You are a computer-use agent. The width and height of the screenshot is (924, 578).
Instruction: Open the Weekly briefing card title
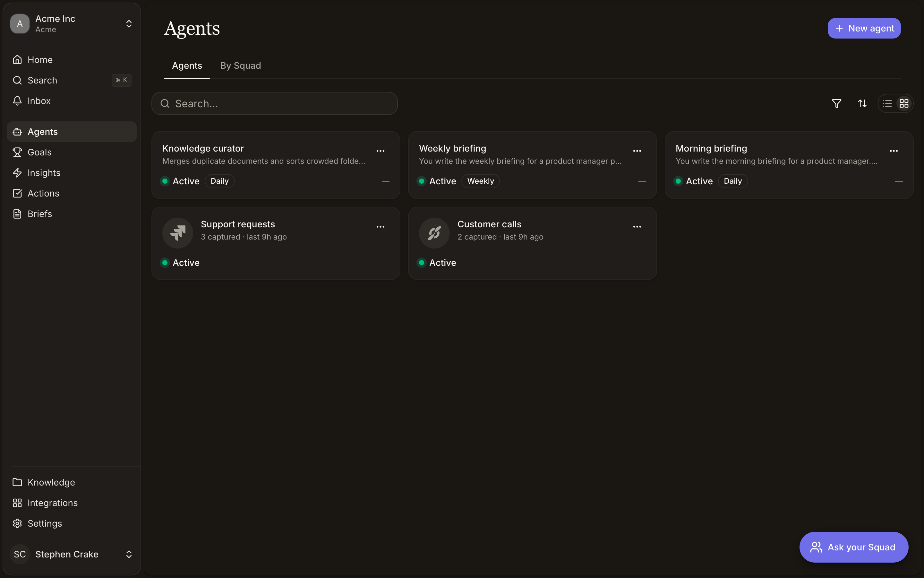[452, 148]
